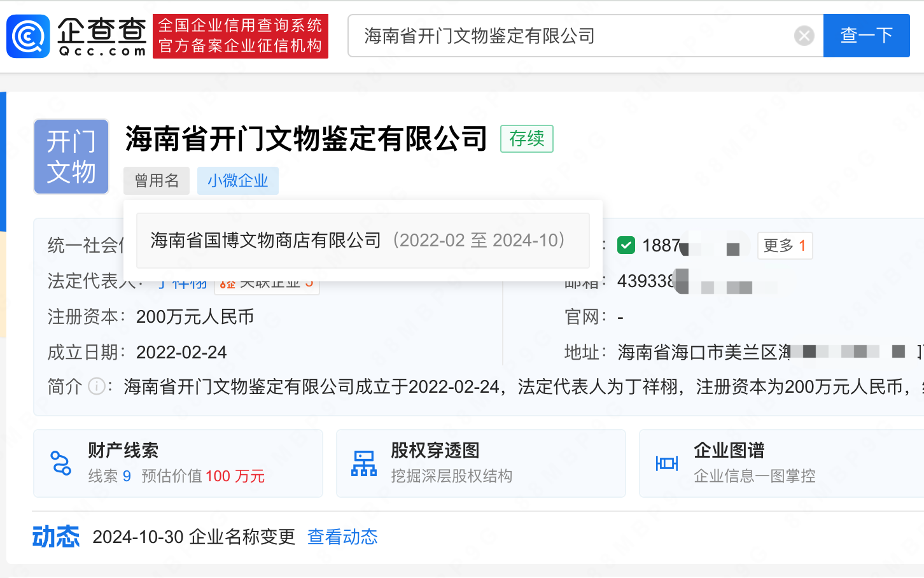
Task: Open the 股权穿透图 structure icon
Action: 364,463
